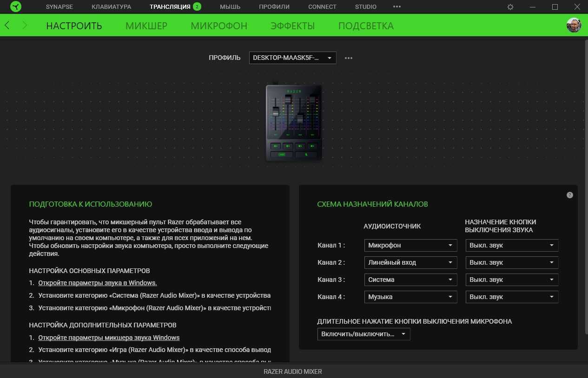Image resolution: width=588 pixels, height=378 pixels.
Task: Open the Windows volume mixer settings link
Action: 109,338
